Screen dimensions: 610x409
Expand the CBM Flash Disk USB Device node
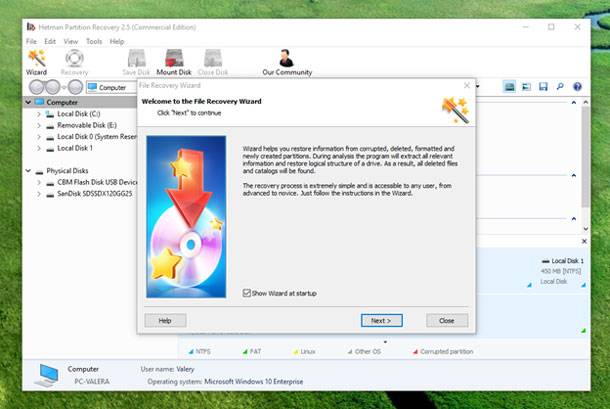click(39, 182)
